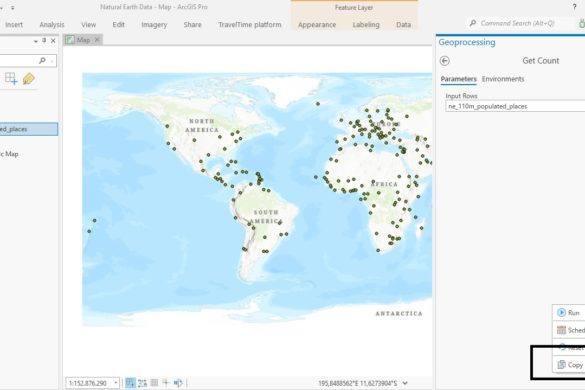Screen dimensions: 585x390
Task: Select the Map view tab
Action: coord(83,40)
